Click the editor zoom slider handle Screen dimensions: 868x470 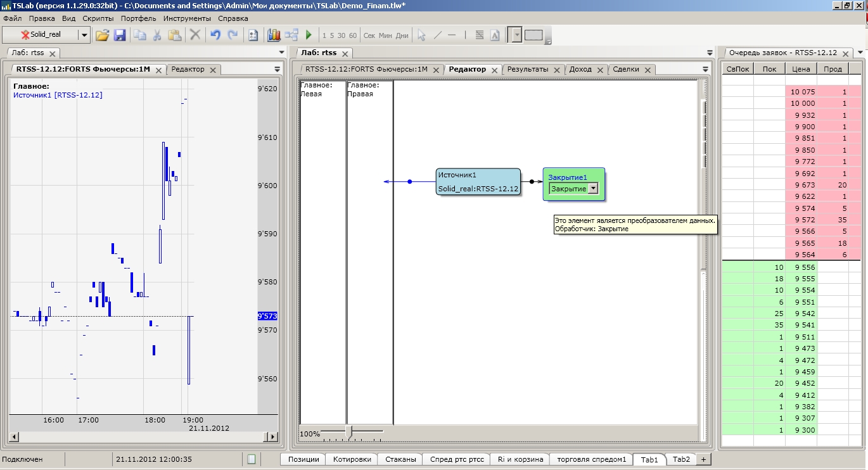pyautogui.click(x=348, y=432)
